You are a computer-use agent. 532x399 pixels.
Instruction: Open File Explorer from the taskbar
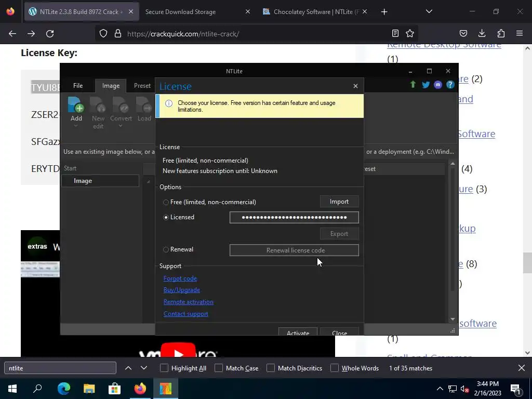coord(89,389)
